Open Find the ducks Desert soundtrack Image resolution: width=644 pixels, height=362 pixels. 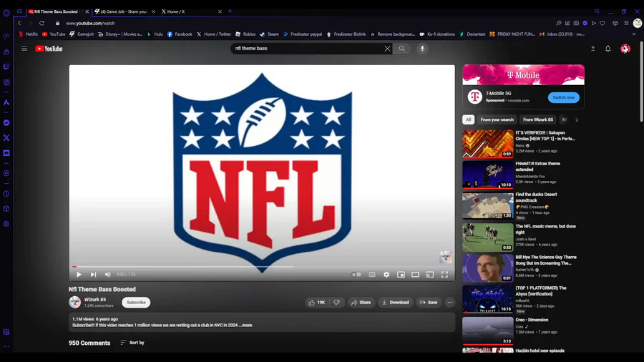(536, 197)
